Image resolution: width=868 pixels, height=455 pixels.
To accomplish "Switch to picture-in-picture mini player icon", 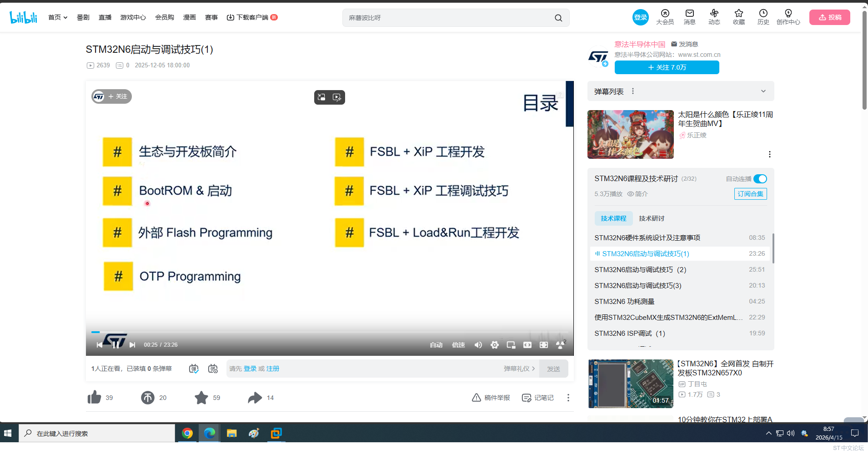I will tap(511, 345).
